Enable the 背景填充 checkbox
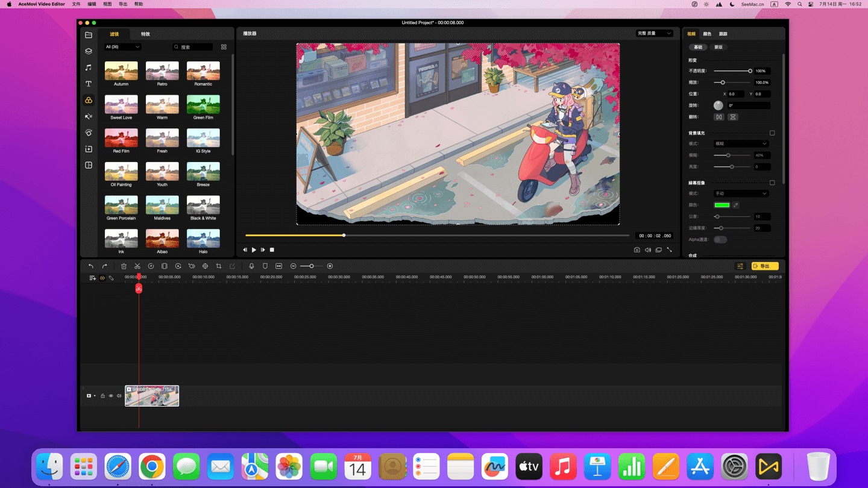Screen dimensions: 868x488 [772, 133]
